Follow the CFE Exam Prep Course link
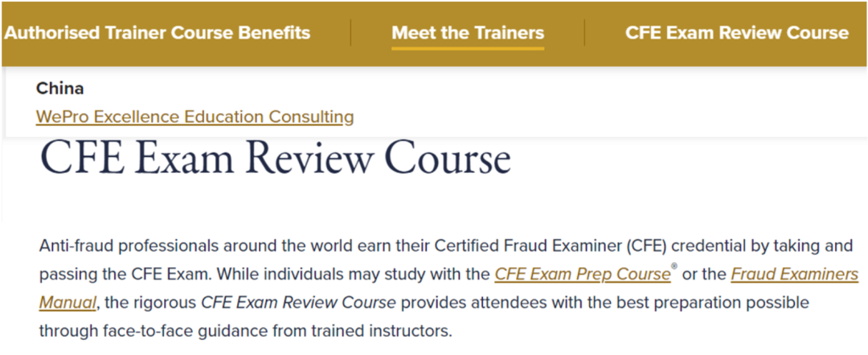The width and height of the screenshot is (868, 355). [583, 274]
